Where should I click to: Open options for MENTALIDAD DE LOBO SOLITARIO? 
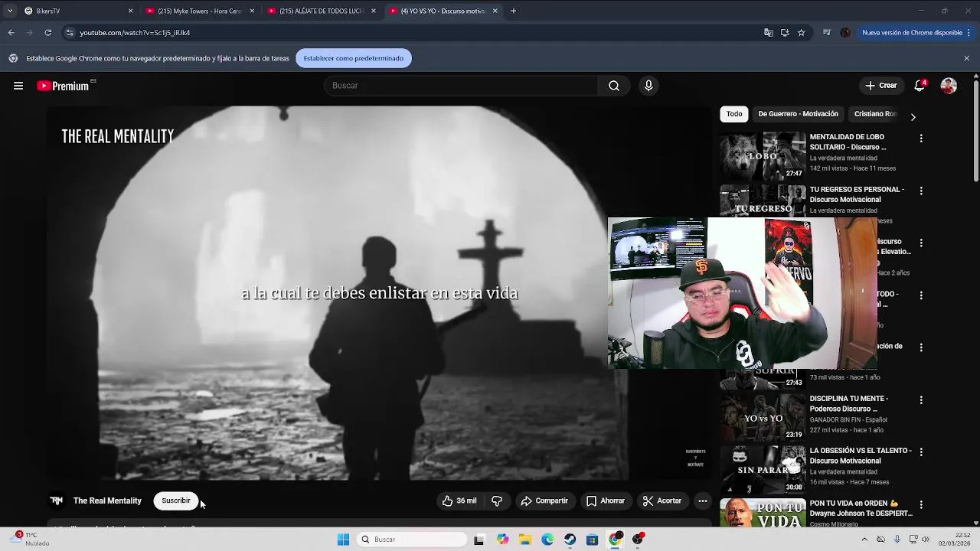[x=921, y=139]
